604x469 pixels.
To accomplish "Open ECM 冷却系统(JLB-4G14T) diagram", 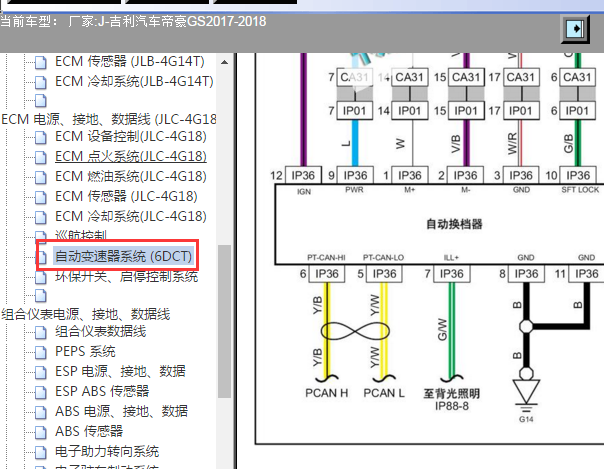I will tap(134, 81).
